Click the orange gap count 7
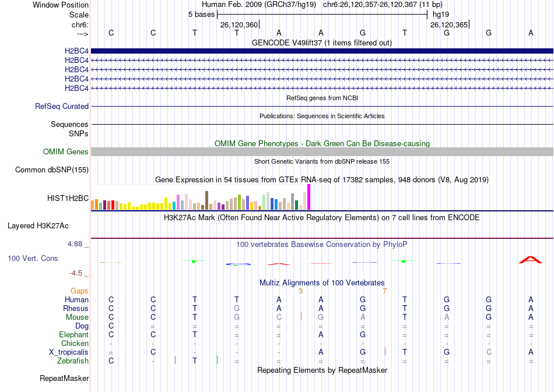Image resolution: width=554 pixels, height=392 pixels. 384,291
